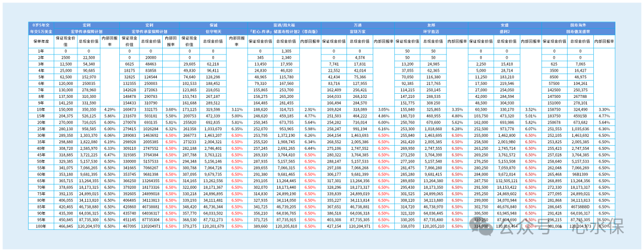Select the value '13,450'

[x=261, y=64]
